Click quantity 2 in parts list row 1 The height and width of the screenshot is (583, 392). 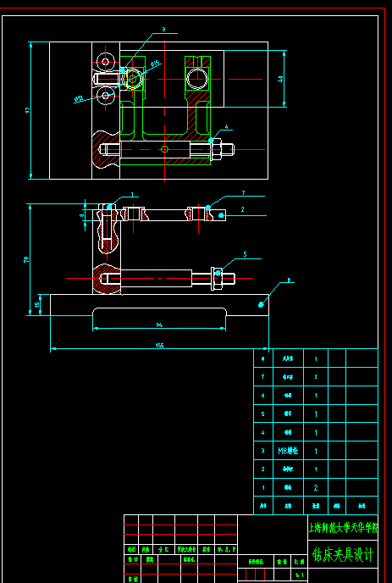tap(316, 488)
